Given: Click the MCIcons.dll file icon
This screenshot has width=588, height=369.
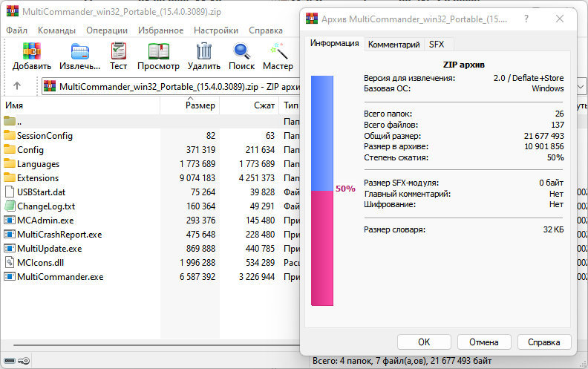Looking at the screenshot, I should 10,262.
